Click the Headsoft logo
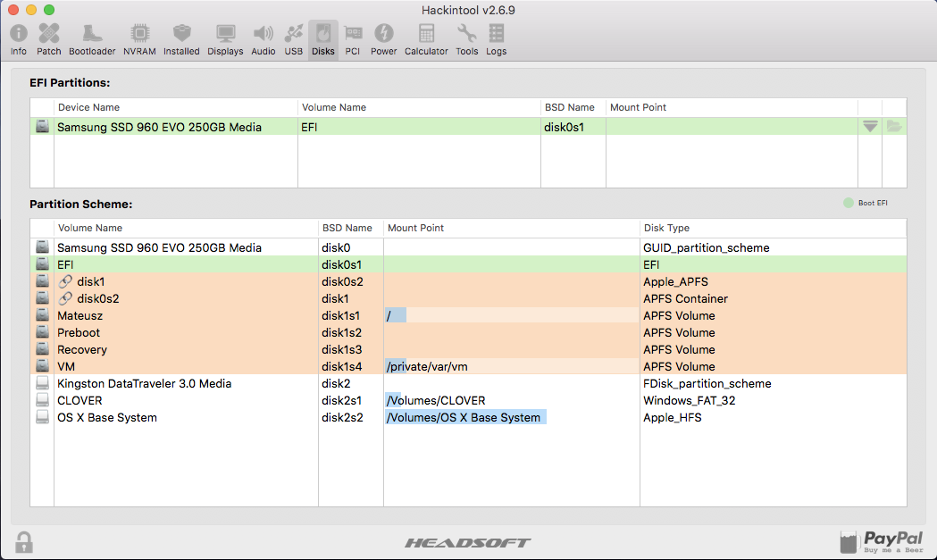Viewport: 937px width, 560px height. 467,543
